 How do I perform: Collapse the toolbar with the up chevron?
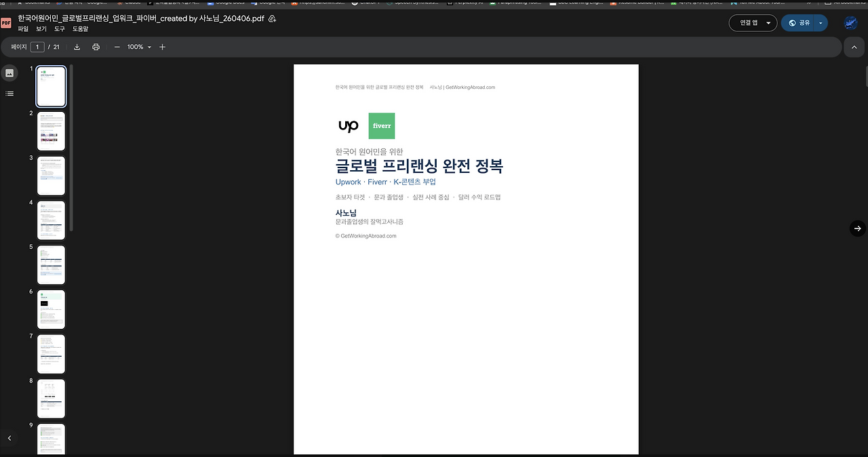(x=854, y=47)
